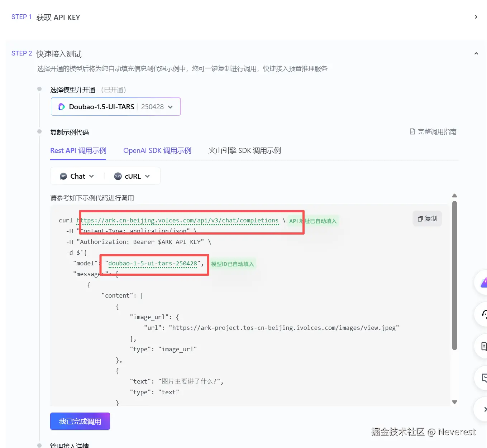Image resolution: width=487 pixels, height=448 pixels.
Task: Click the code panel scroll-down arrow
Action: coord(454,402)
